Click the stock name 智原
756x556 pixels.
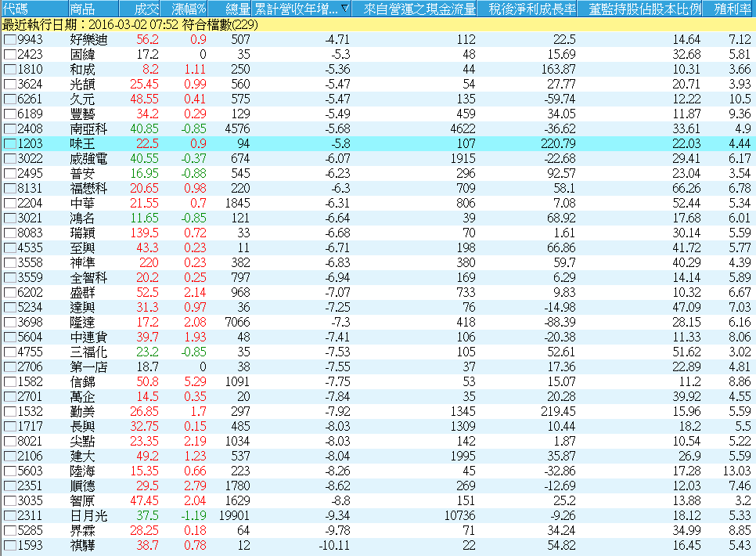(82, 501)
